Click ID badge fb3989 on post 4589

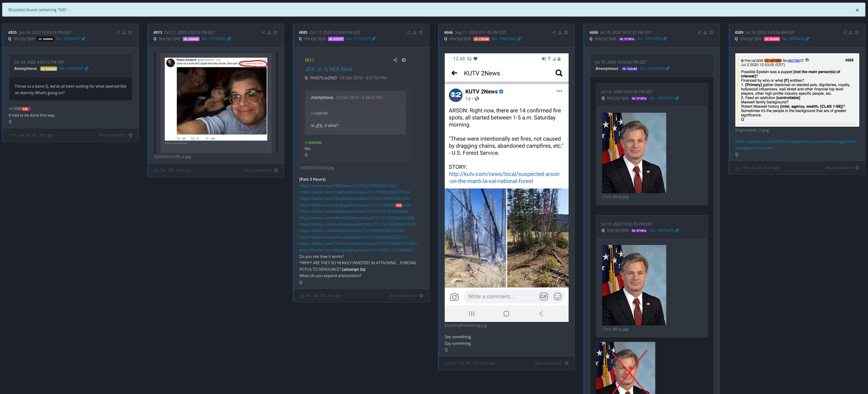click(x=772, y=39)
